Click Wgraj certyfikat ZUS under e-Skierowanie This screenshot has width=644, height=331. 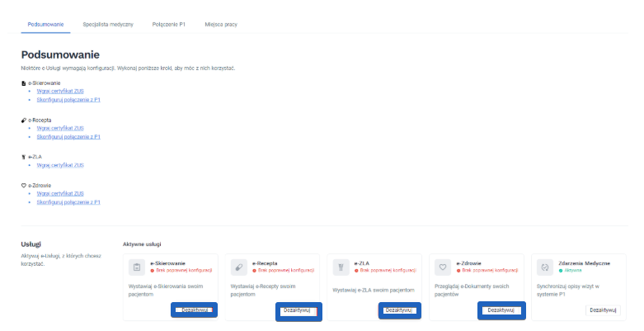tap(60, 92)
